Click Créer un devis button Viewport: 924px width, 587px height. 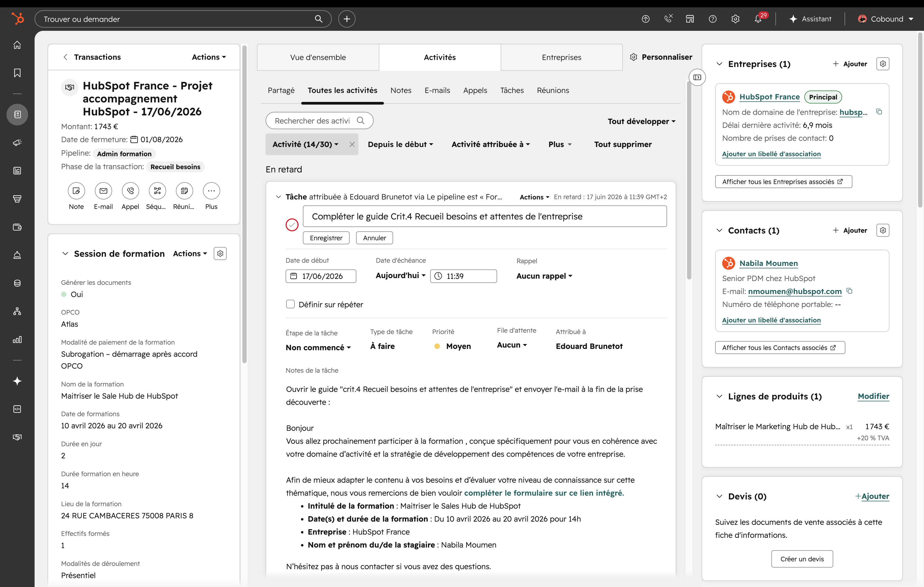click(x=802, y=559)
